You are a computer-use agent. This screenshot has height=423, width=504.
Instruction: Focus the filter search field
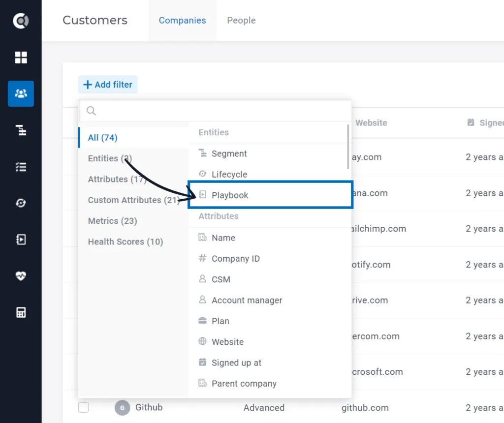pyautogui.click(x=215, y=111)
